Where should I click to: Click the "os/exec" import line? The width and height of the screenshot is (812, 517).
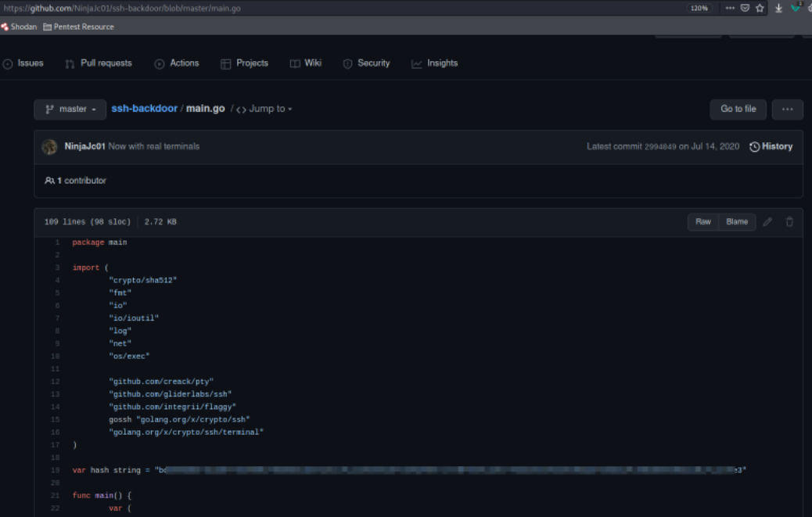pyautogui.click(x=129, y=357)
